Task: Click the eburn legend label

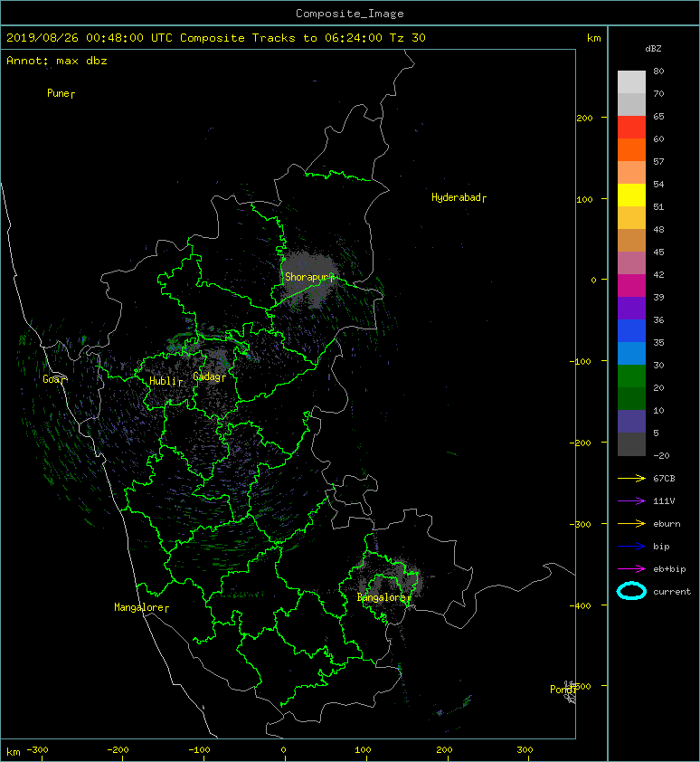Action: pyautogui.click(x=667, y=524)
